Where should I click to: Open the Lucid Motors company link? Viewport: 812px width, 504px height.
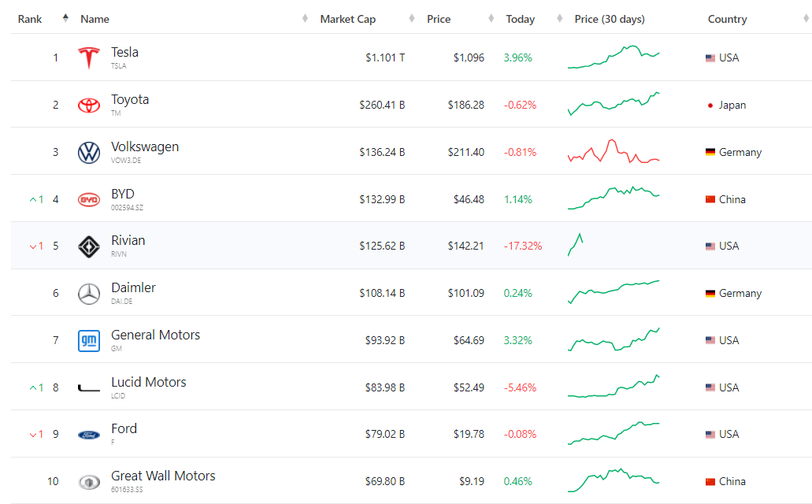pyautogui.click(x=149, y=382)
